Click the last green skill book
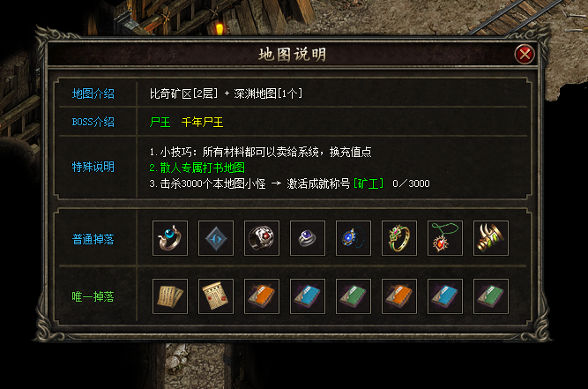The width and height of the screenshot is (588, 389). click(x=491, y=296)
